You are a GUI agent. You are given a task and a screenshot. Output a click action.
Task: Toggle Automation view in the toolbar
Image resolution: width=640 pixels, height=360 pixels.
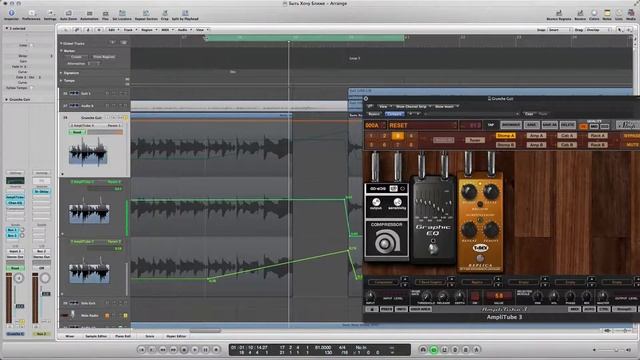click(x=89, y=15)
